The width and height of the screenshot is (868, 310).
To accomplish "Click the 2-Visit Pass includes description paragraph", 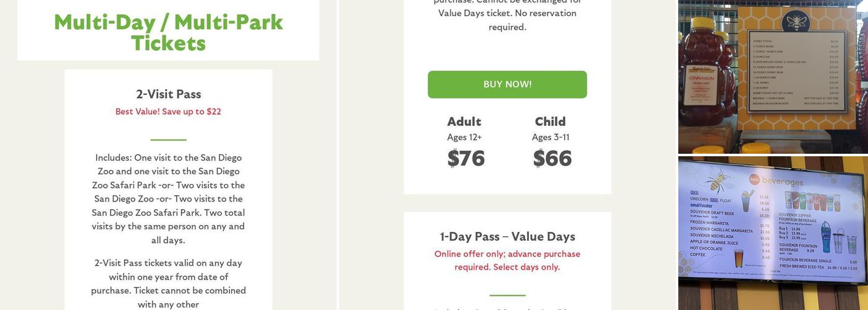I will (168, 198).
